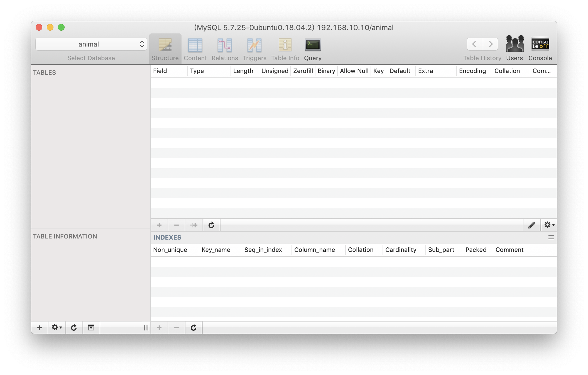Refresh the tables list

click(x=74, y=328)
